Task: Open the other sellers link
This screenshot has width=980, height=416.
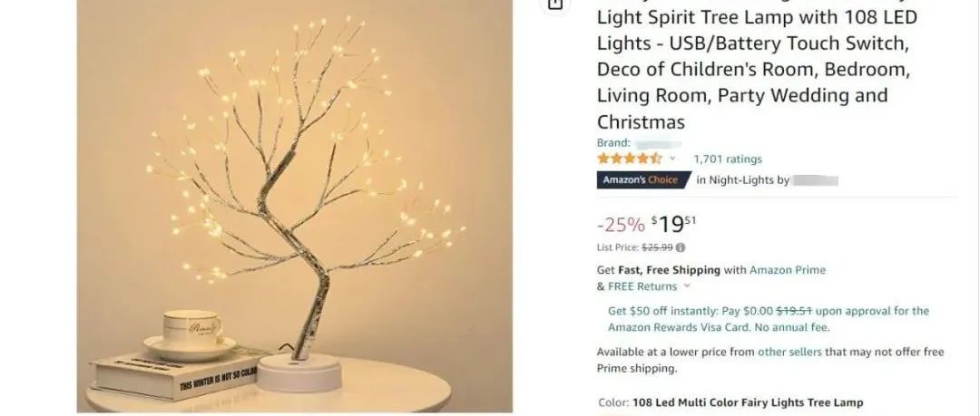Action: point(789,353)
